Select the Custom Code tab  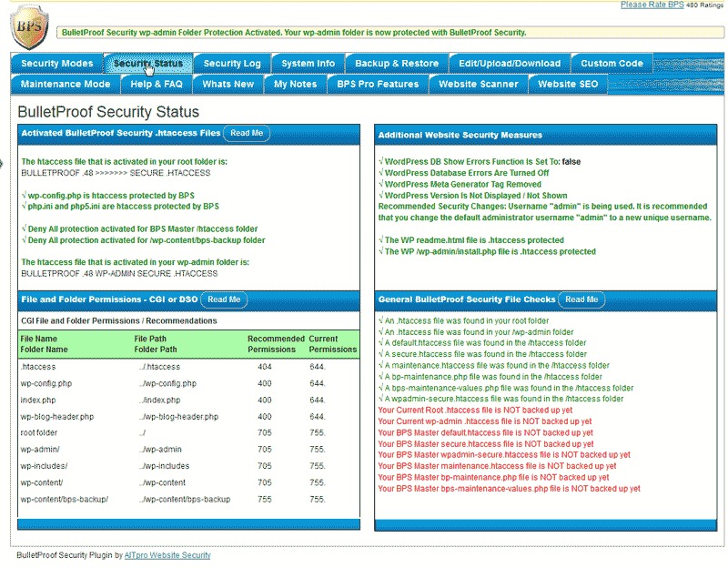point(612,64)
